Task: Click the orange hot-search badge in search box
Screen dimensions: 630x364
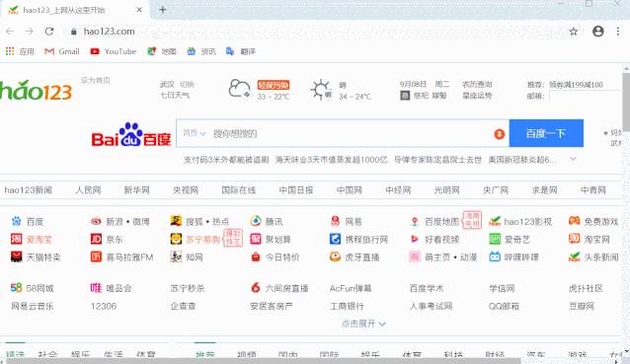Action: click(499, 134)
